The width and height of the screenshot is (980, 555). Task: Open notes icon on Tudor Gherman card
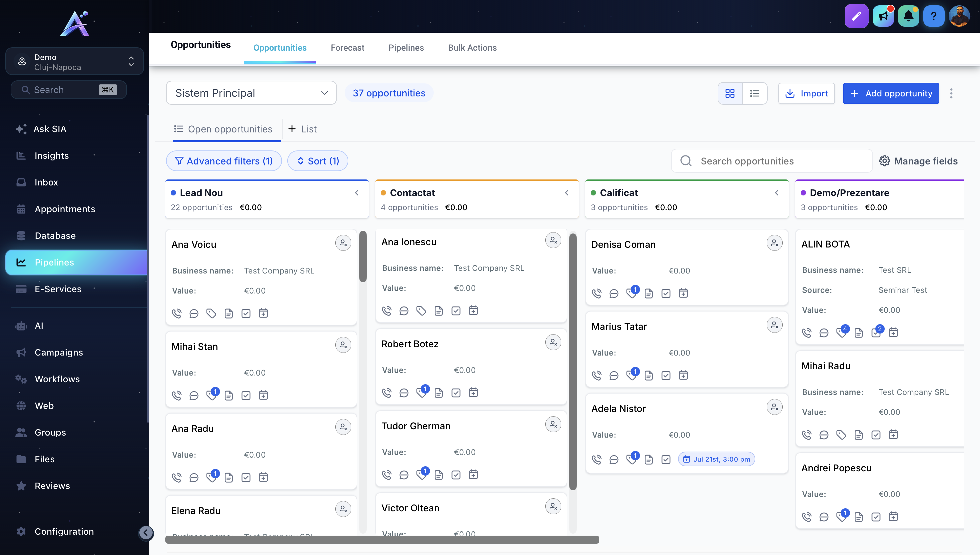tap(439, 475)
